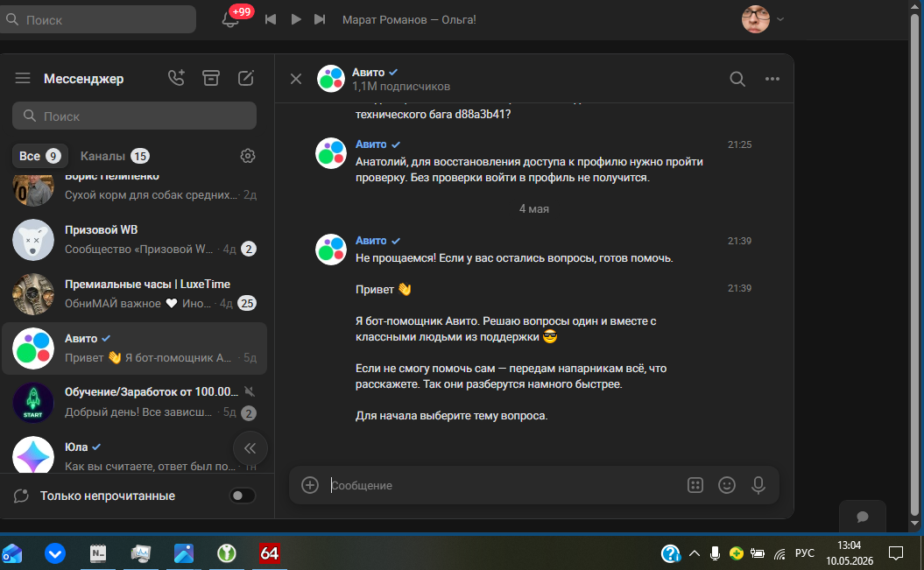Screen dimensions: 924x570
Task: Open the Photos app in taskbar
Action: [183, 553]
